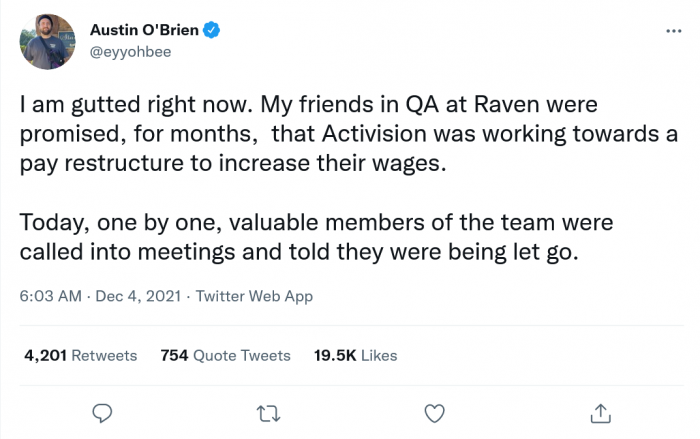Retweet this post using the arrows icon
Screen dimensions: 700x439
[268, 412]
